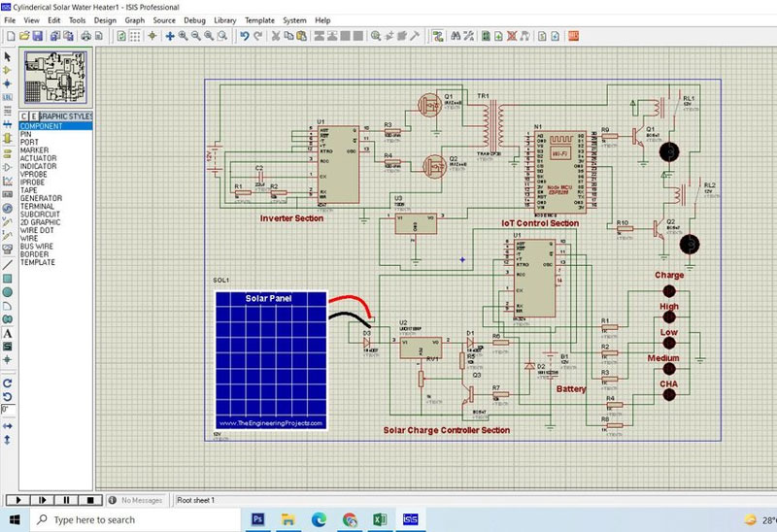Open the Help menu

pos(322,20)
